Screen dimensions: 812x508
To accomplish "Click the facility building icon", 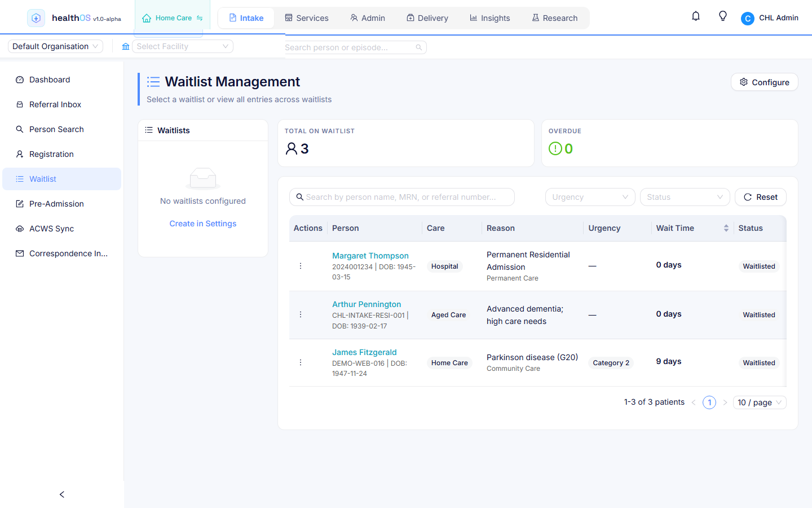I will coord(126,46).
